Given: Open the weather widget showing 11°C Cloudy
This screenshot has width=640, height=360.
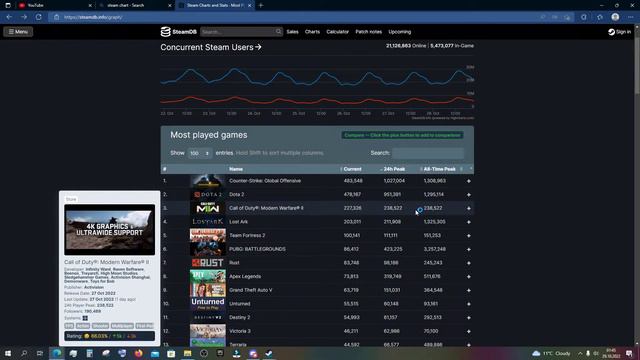Looking at the screenshot, I should pyautogui.click(x=551, y=353).
